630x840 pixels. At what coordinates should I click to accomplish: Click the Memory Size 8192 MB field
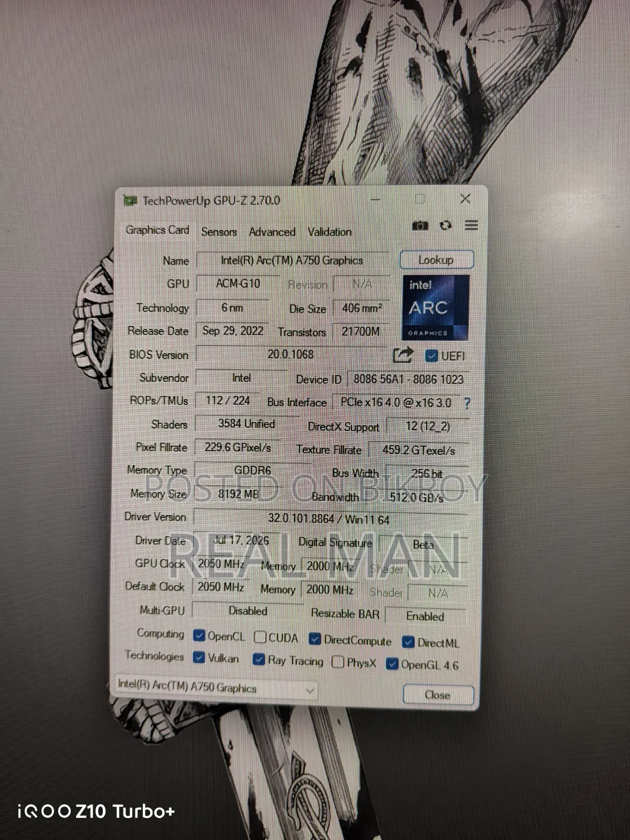238,494
